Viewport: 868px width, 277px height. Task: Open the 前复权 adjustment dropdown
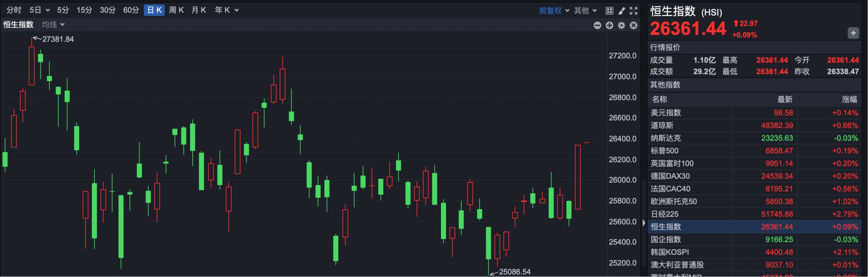(x=554, y=10)
